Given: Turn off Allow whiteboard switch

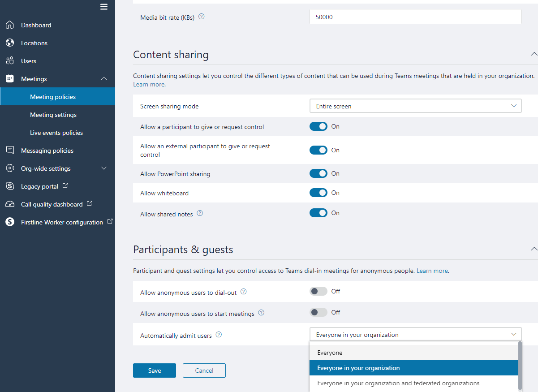Looking at the screenshot, I should click(x=318, y=193).
